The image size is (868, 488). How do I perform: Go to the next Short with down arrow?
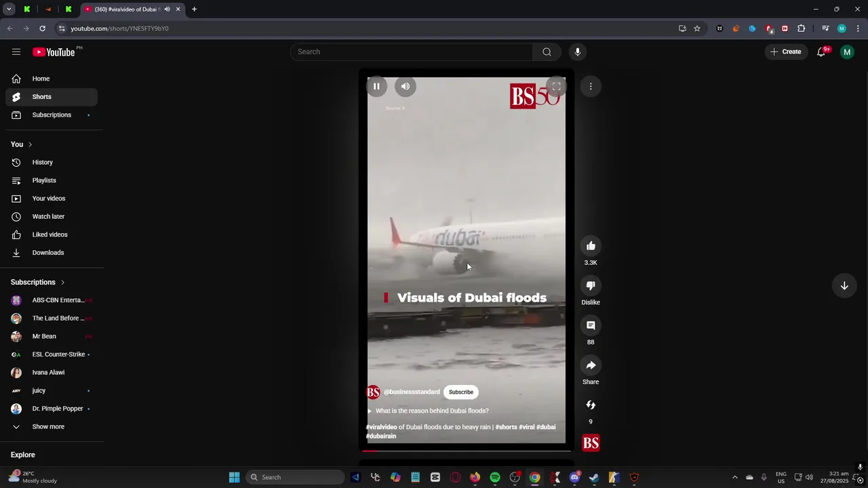(844, 286)
